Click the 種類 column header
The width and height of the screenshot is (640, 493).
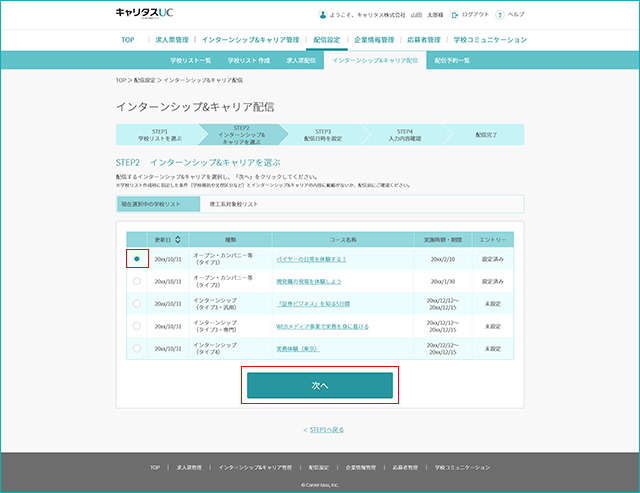coord(231,240)
